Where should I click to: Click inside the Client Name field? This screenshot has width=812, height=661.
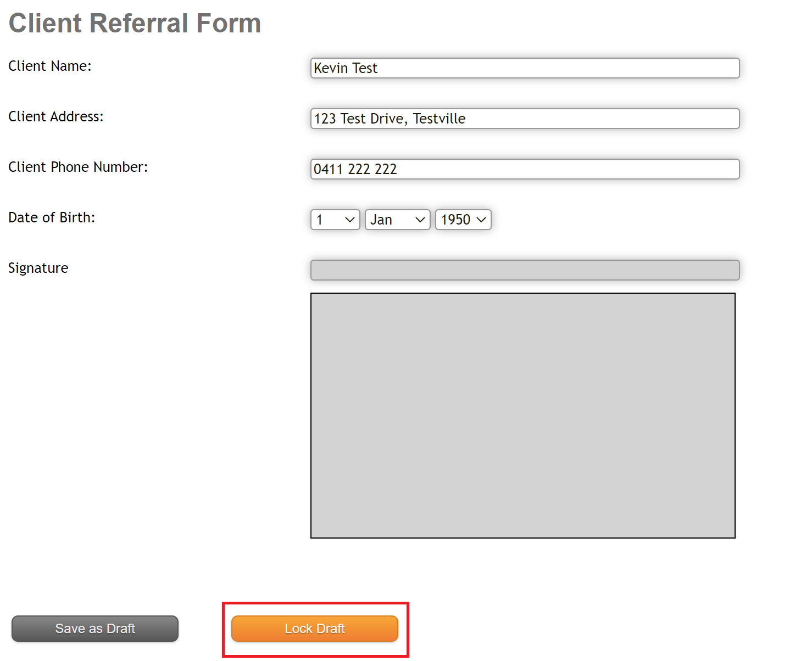click(524, 68)
